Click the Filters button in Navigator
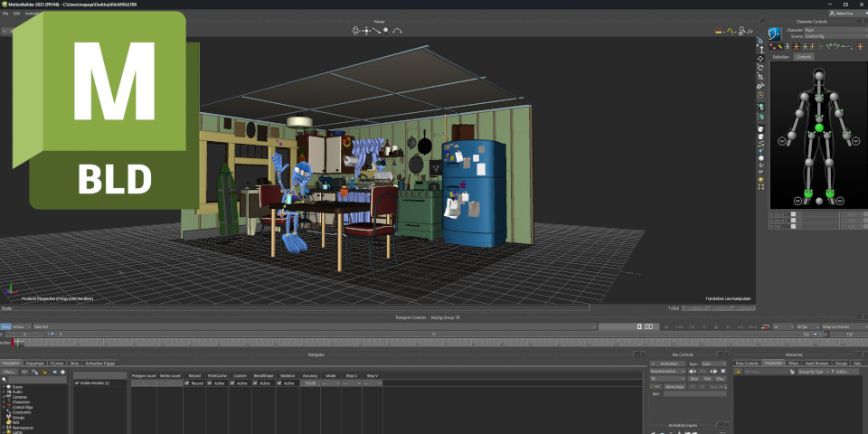 point(9,372)
